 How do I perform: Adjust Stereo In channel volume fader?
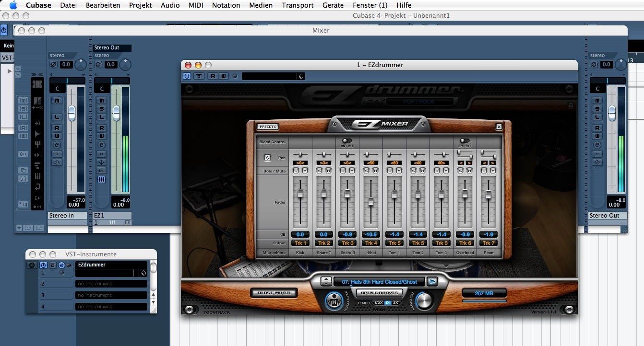(72, 113)
